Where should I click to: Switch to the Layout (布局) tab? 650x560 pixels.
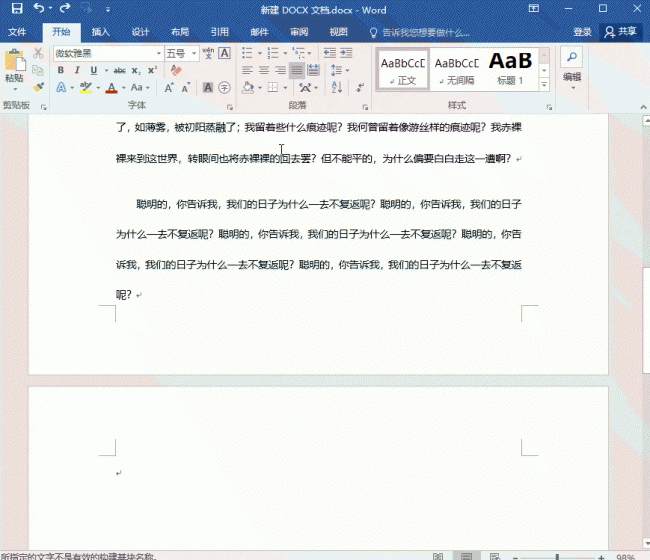(x=180, y=32)
